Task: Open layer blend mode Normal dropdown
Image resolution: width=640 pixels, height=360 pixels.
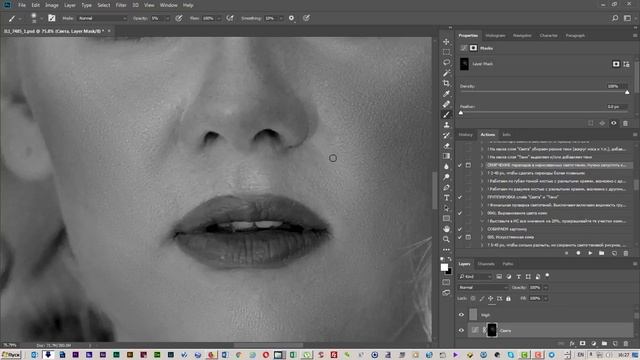Action: tap(483, 288)
